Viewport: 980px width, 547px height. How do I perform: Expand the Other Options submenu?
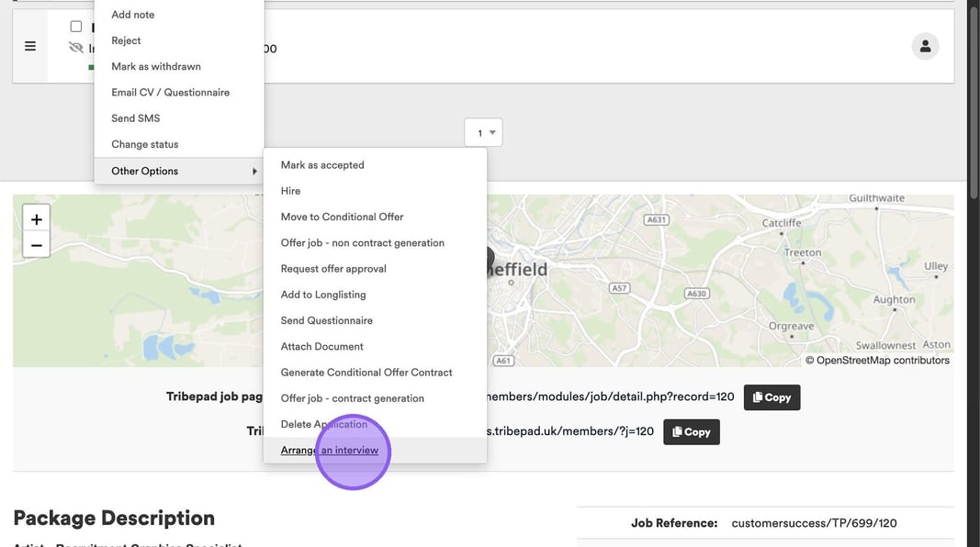(179, 171)
